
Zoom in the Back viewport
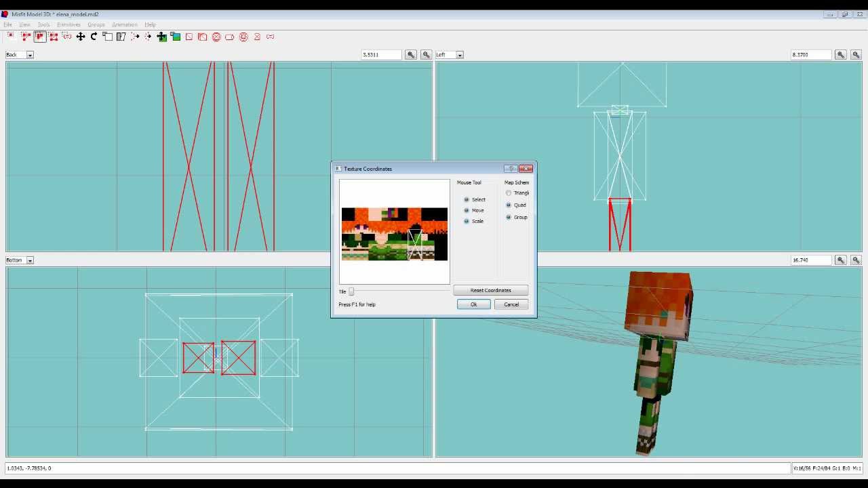point(411,54)
